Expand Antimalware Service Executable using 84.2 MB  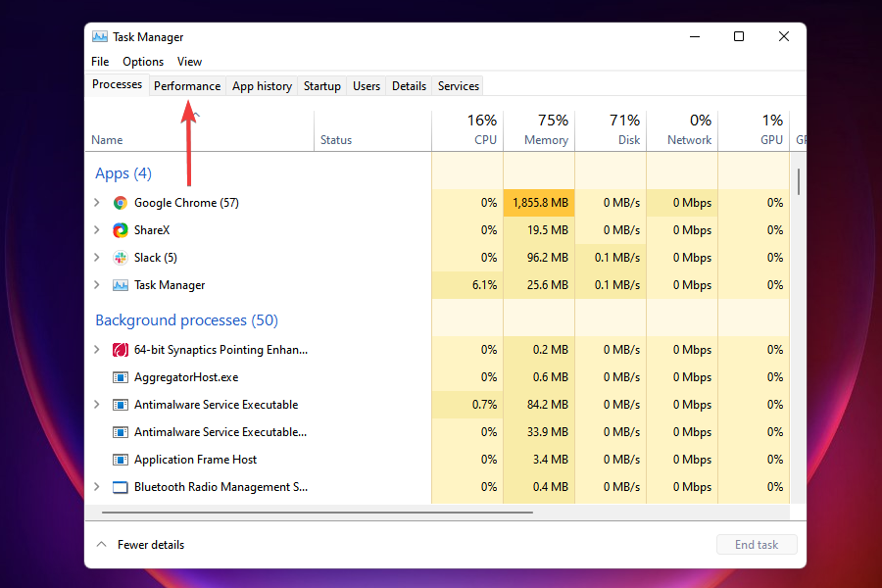pos(97,405)
